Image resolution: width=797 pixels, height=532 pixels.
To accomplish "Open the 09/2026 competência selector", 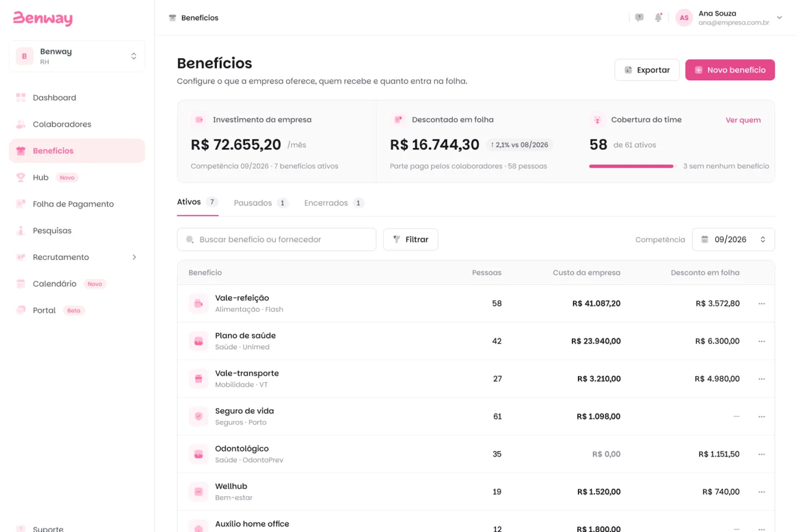I will click(x=733, y=239).
